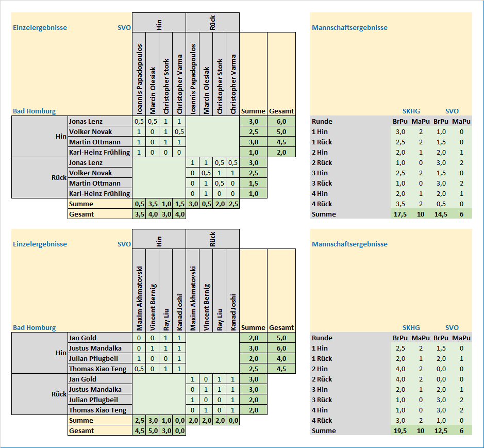This screenshot has height=448, width=484.
Task: Click Thomas Xiao Teng in lower Hin rows
Action: (x=97, y=369)
